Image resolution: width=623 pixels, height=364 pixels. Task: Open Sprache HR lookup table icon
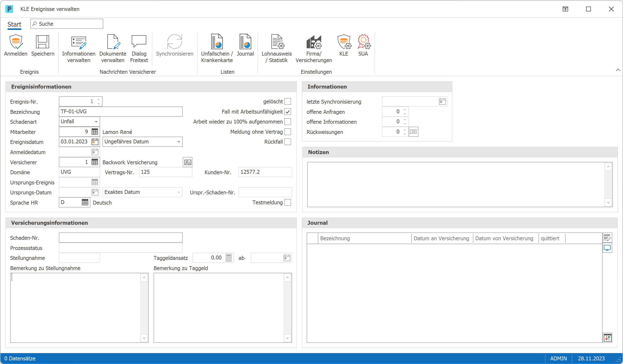point(85,202)
